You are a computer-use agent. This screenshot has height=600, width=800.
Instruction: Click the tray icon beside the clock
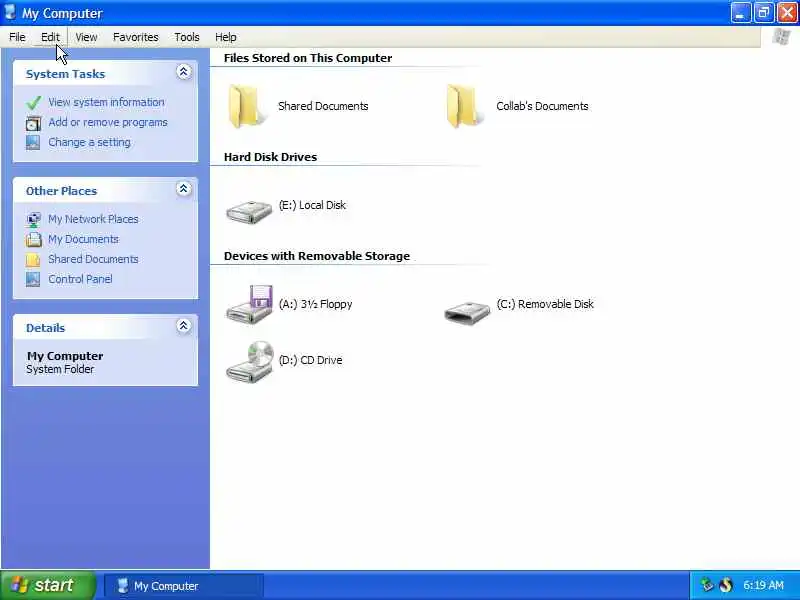coord(726,585)
